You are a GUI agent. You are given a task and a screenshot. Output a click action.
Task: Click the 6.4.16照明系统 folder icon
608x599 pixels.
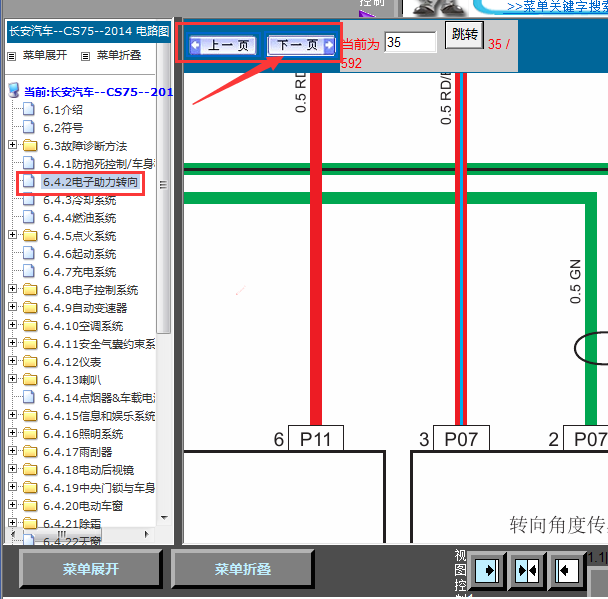[30, 433]
